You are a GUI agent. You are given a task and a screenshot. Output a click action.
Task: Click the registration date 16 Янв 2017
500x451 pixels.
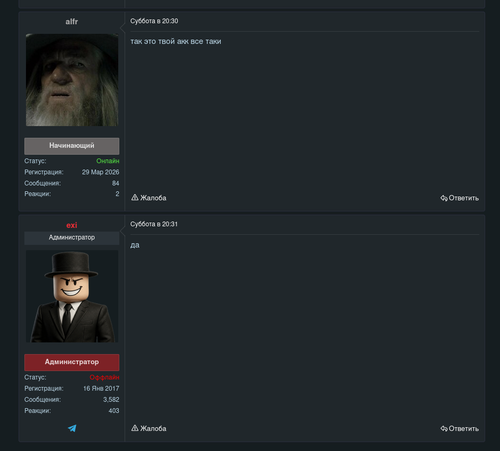click(101, 388)
